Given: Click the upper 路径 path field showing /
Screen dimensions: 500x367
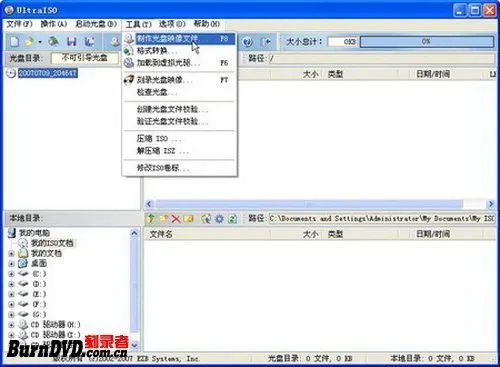Looking at the screenshot, I should coord(381,59).
